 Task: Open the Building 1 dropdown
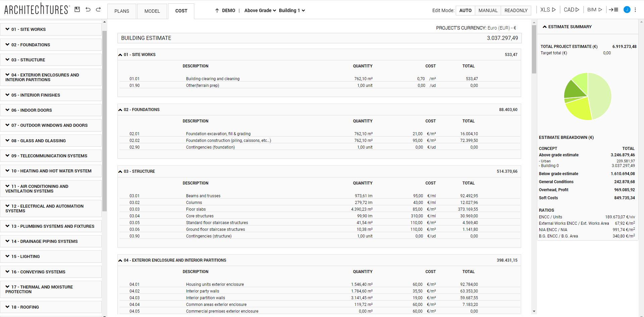(x=292, y=10)
